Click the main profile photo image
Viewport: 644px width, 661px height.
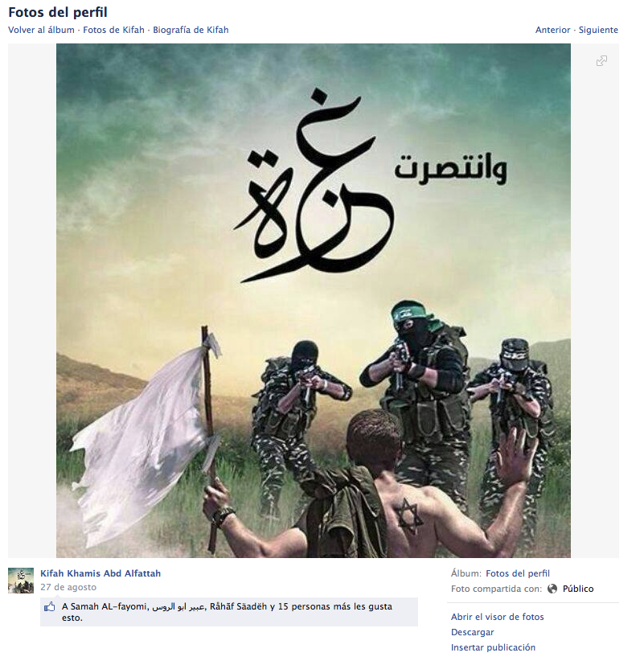coord(314,301)
